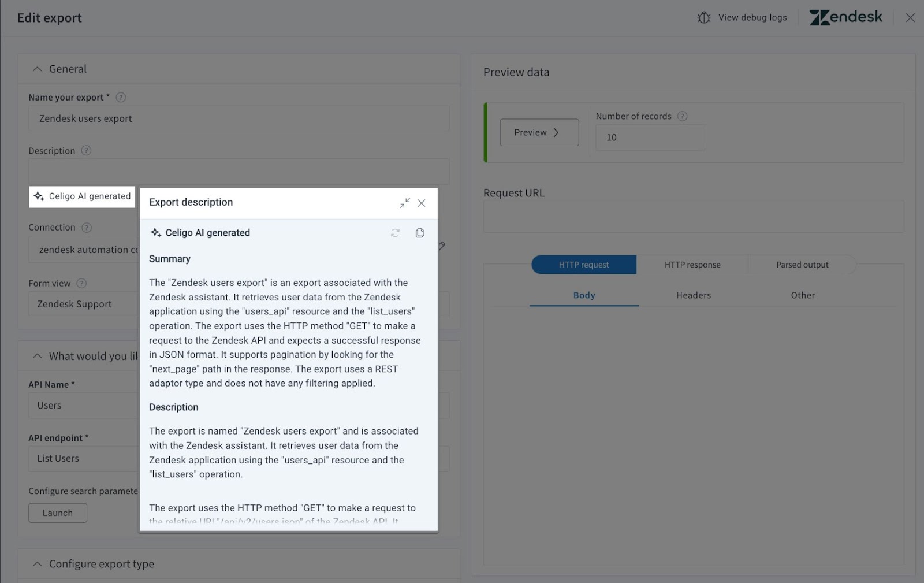The height and width of the screenshot is (583, 924).
Task: Select the Headers tab
Action: tap(692, 295)
